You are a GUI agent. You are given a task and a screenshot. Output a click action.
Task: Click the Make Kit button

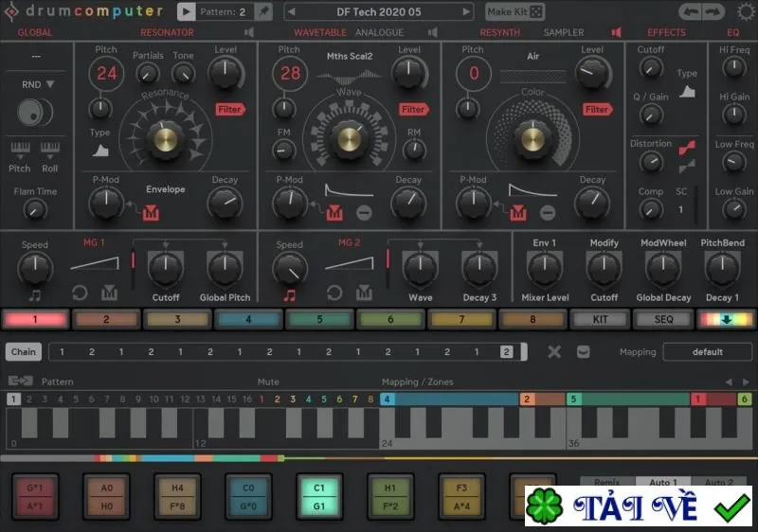(x=514, y=11)
